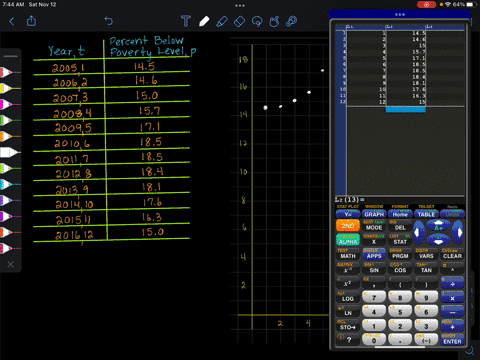This screenshot has width=480, height=360.
Task: Tap the TAN key
Action: click(426, 270)
